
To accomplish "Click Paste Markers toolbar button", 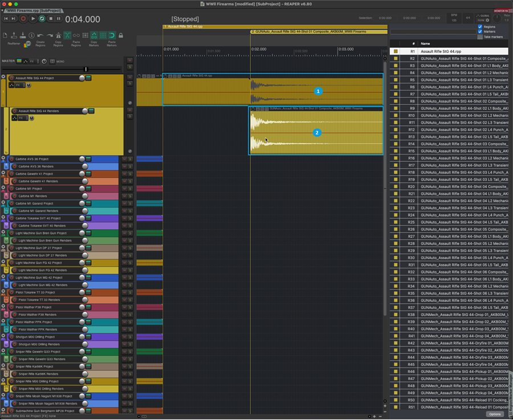I will point(112,43).
